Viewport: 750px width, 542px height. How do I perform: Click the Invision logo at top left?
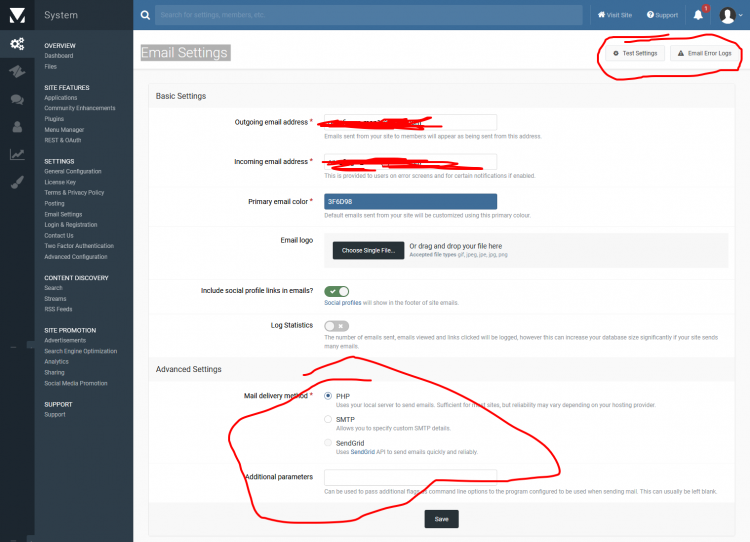16,14
